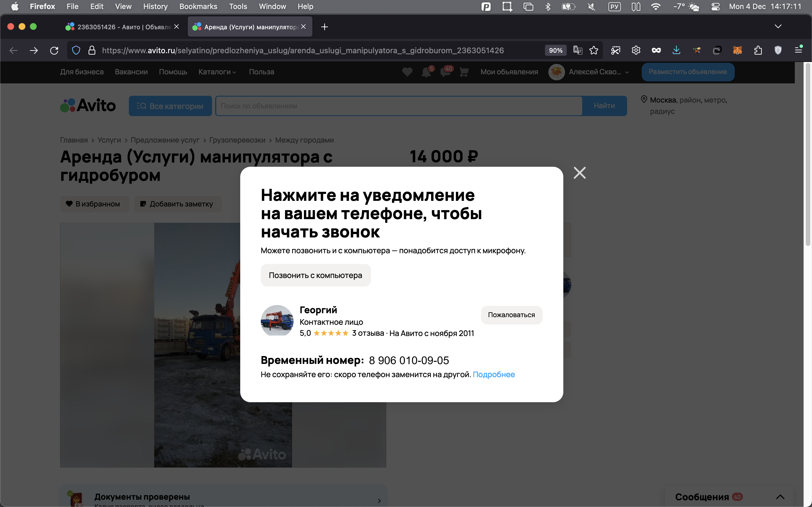The image size is (812, 507).
Task: Expand the Каталоги dropdown menu
Action: (x=217, y=72)
